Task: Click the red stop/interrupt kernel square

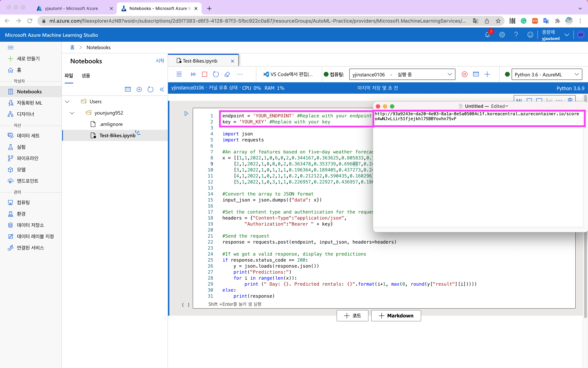Action: pos(204,74)
